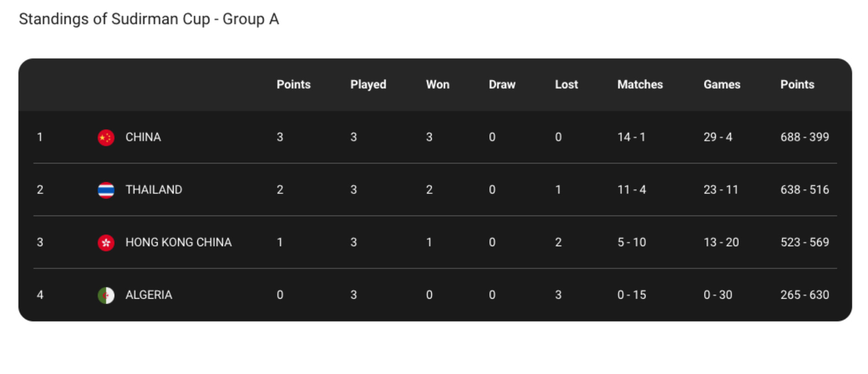Click the first Points column header
The height and width of the screenshot is (374, 868).
point(293,84)
